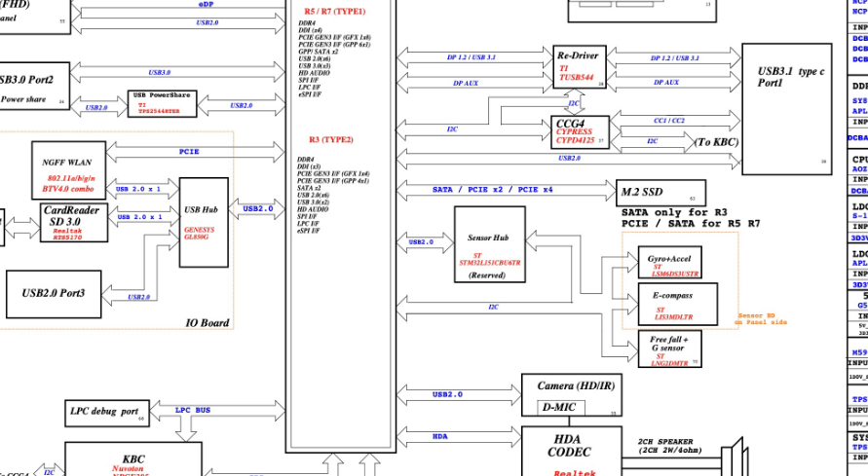
Task: Click the USB2.0 Port3 block
Action: (54, 294)
